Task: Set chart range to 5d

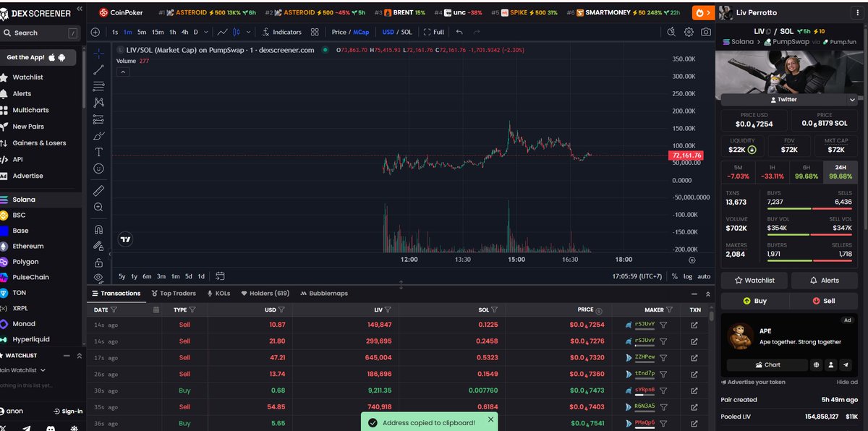Action: (x=188, y=276)
